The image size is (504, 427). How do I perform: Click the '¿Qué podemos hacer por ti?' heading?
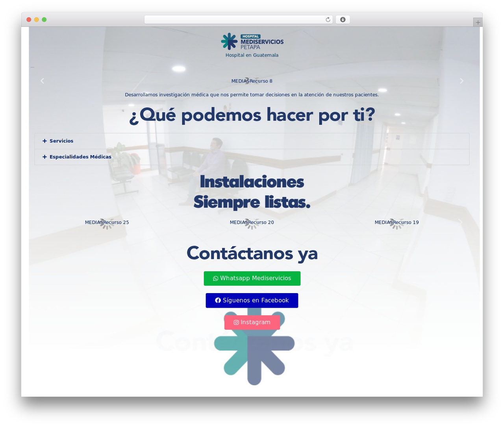(252, 115)
